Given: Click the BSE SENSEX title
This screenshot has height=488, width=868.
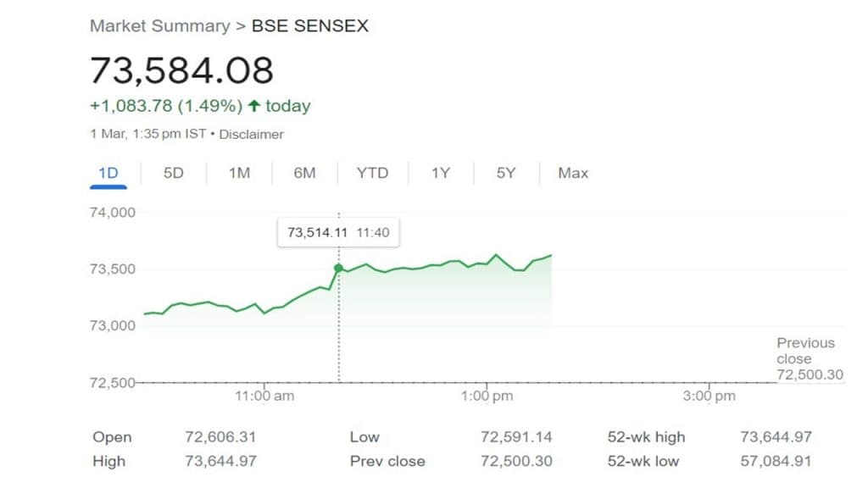Looking at the screenshot, I should pyautogui.click(x=310, y=25).
